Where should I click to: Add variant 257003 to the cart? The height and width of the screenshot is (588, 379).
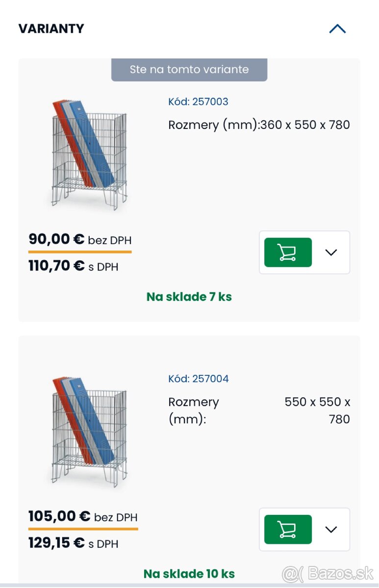288,252
